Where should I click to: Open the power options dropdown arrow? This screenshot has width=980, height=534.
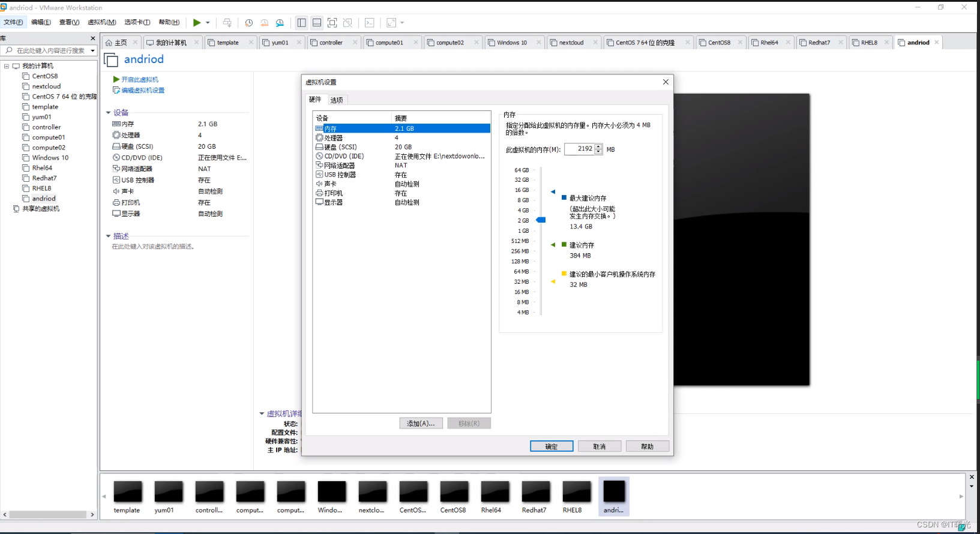[x=208, y=23]
